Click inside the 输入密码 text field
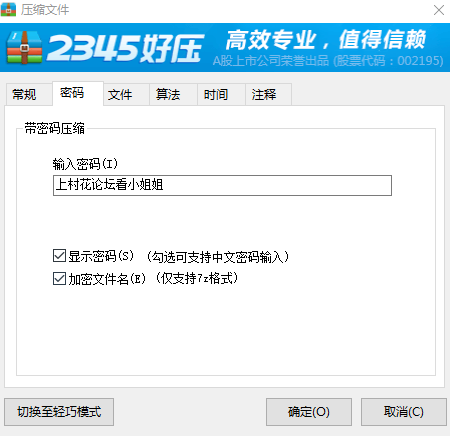 tap(222, 185)
